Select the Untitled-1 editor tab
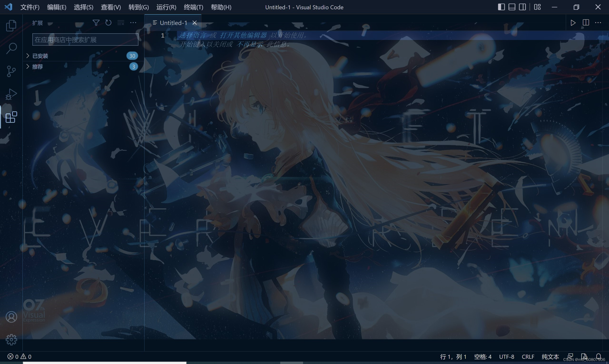The image size is (609, 364). pyautogui.click(x=173, y=23)
